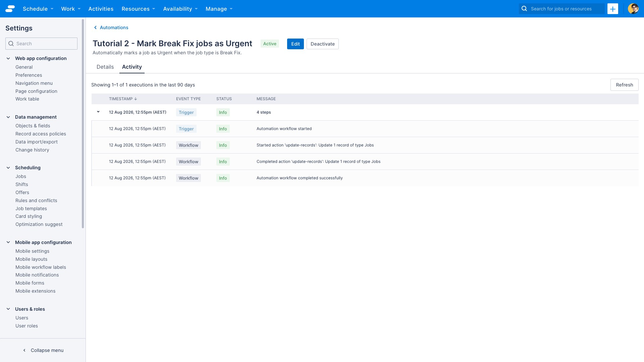Open the Activities menu item

pyautogui.click(x=101, y=9)
